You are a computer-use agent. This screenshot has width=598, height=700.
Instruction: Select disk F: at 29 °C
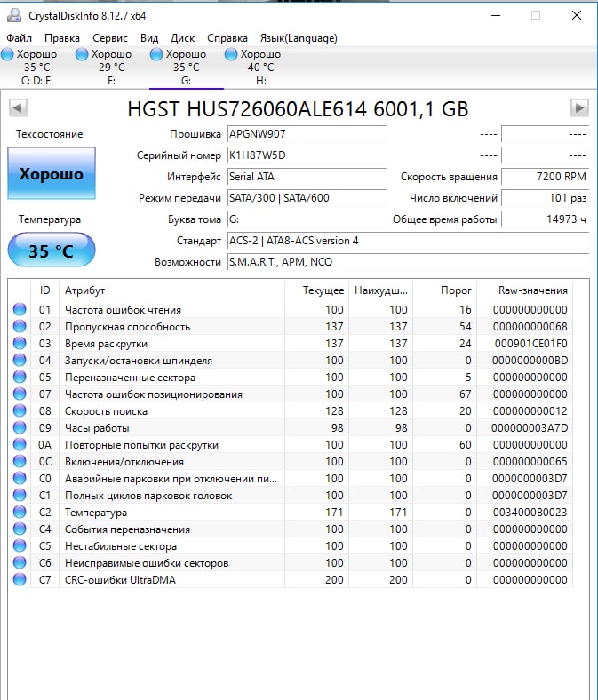pyautogui.click(x=112, y=67)
